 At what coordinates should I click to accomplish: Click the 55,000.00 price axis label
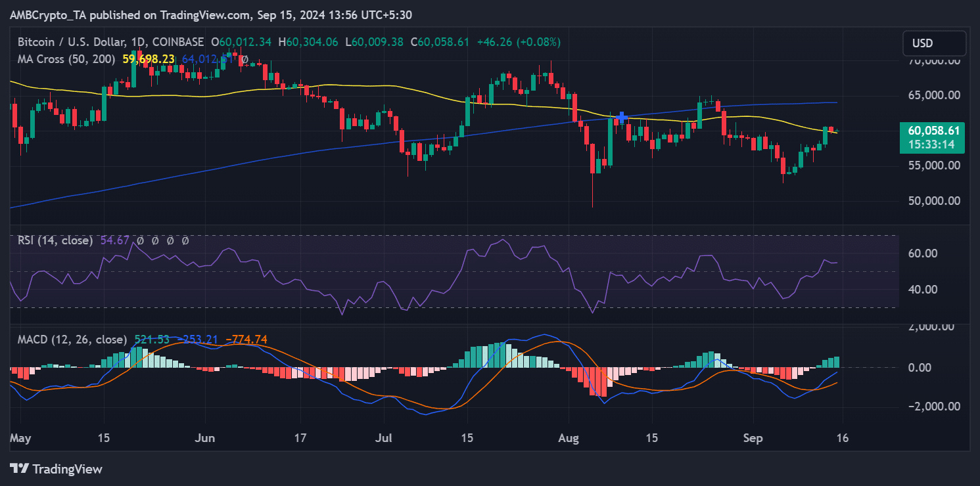933,166
